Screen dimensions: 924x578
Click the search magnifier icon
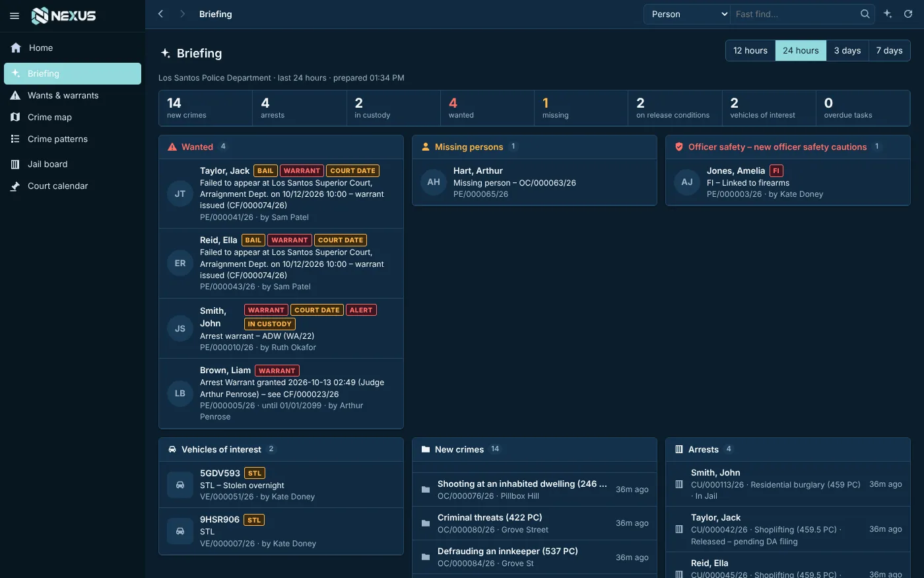click(865, 14)
